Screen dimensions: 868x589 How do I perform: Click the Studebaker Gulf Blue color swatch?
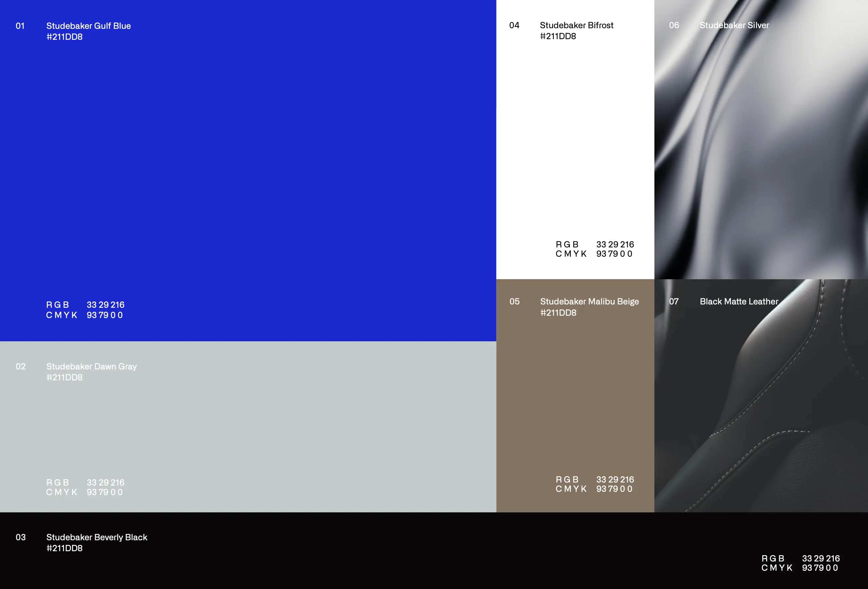pyautogui.click(x=248, y=170)
